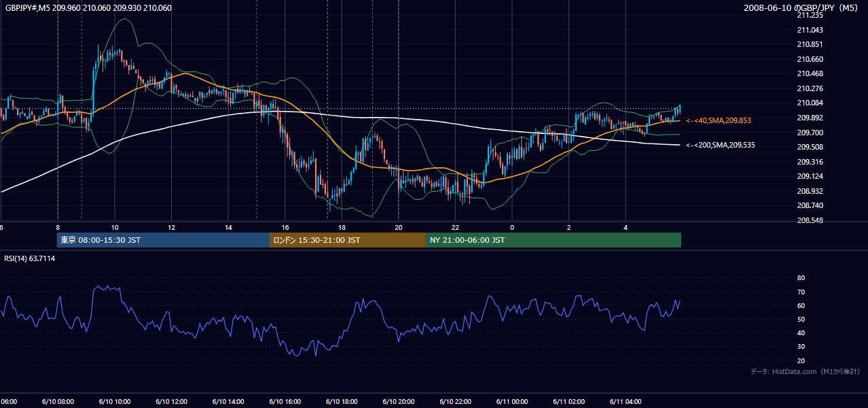Image resolution: width=868 pixels, height=408 pixels.
Task: Click the 200 SMA 209.535 label
Action: tap(721, 145)
